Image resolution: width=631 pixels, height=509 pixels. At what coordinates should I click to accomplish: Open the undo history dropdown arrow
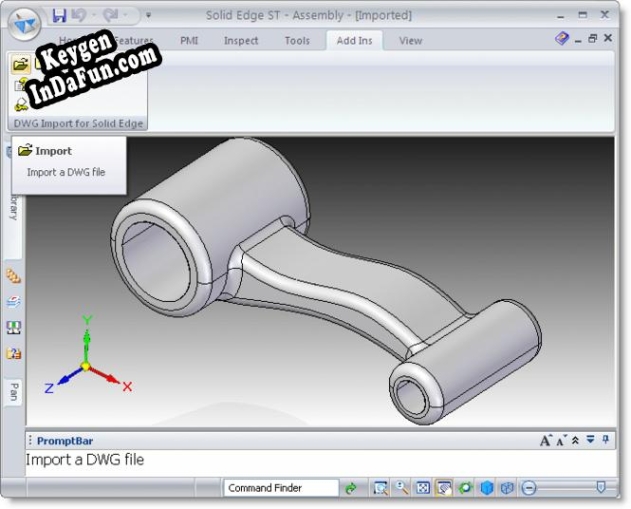[93, 16]
